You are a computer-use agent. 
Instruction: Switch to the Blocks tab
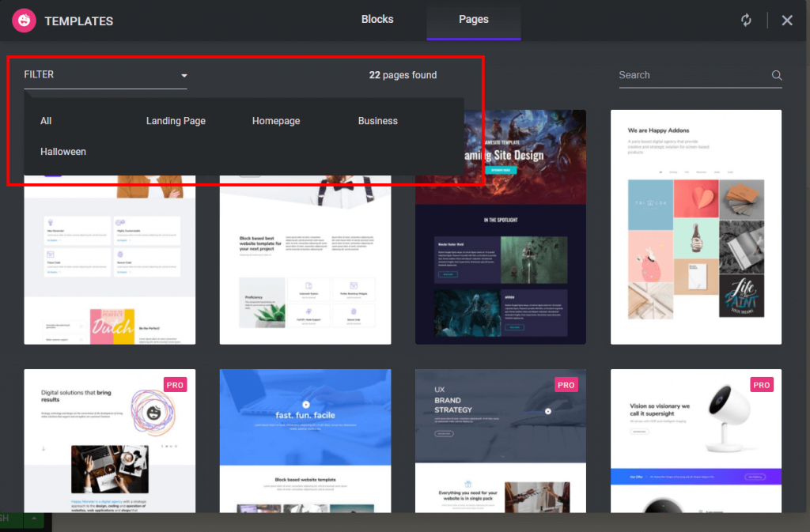(377, 19)
